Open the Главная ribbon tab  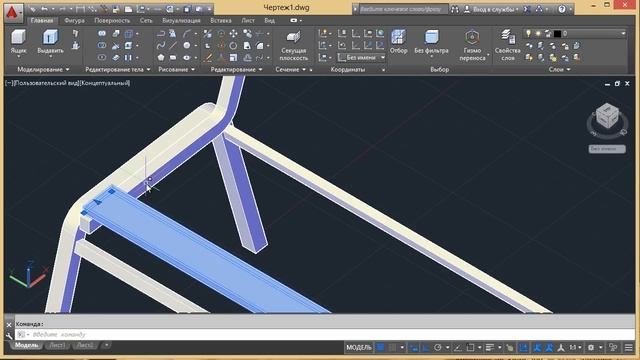pos(42,20)
